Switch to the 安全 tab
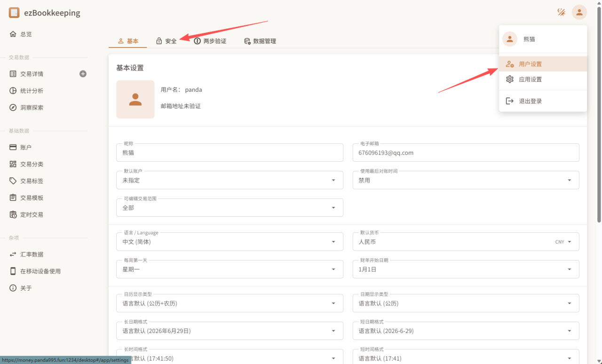Image resolution: width=602 pixels, height=364 pixels. (x=166, y=41)
